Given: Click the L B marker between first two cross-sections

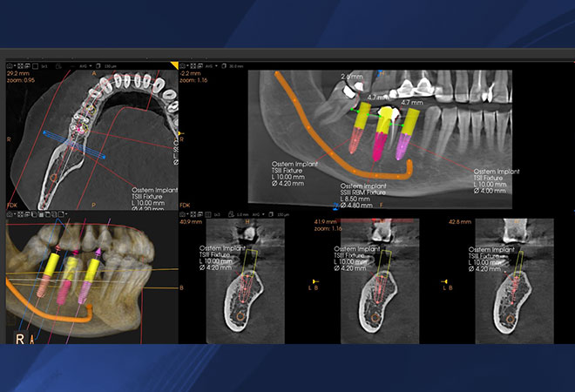Looking at the screenshot, I should (x=314, y=287).
